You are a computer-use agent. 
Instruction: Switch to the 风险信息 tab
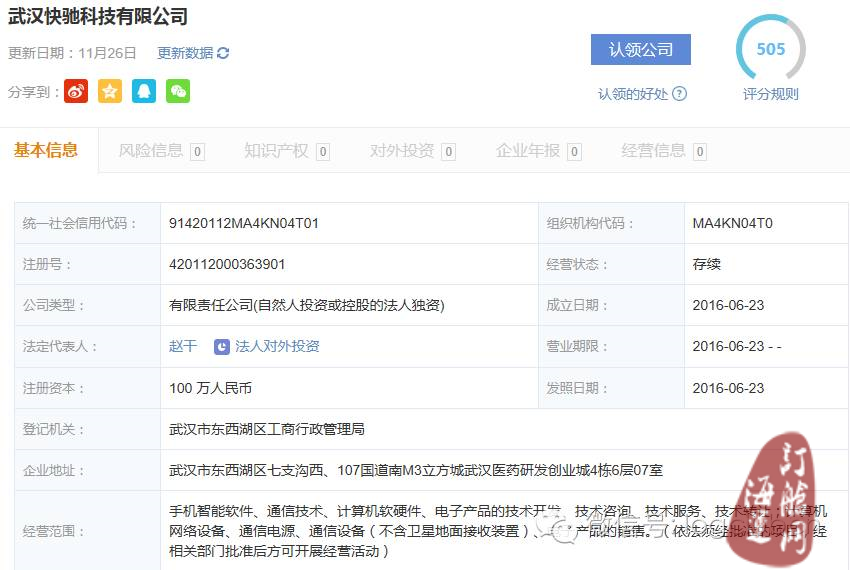pos(162,151)
